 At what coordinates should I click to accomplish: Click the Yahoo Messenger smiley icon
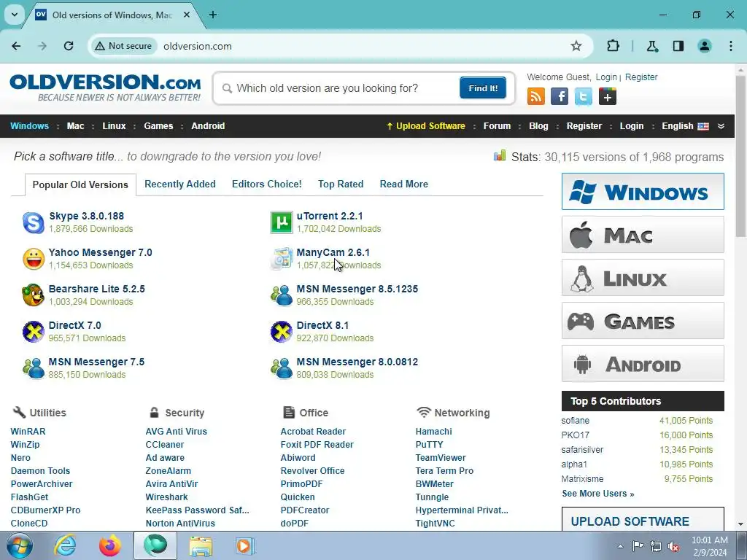(x=34, y=259)
